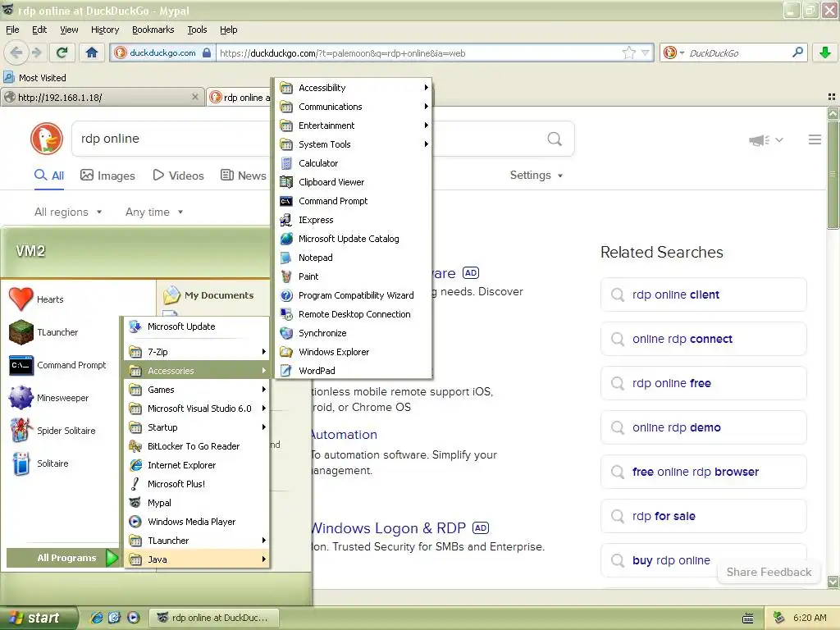Open Internet Explorer from the All Programs list

click(197, 465)
